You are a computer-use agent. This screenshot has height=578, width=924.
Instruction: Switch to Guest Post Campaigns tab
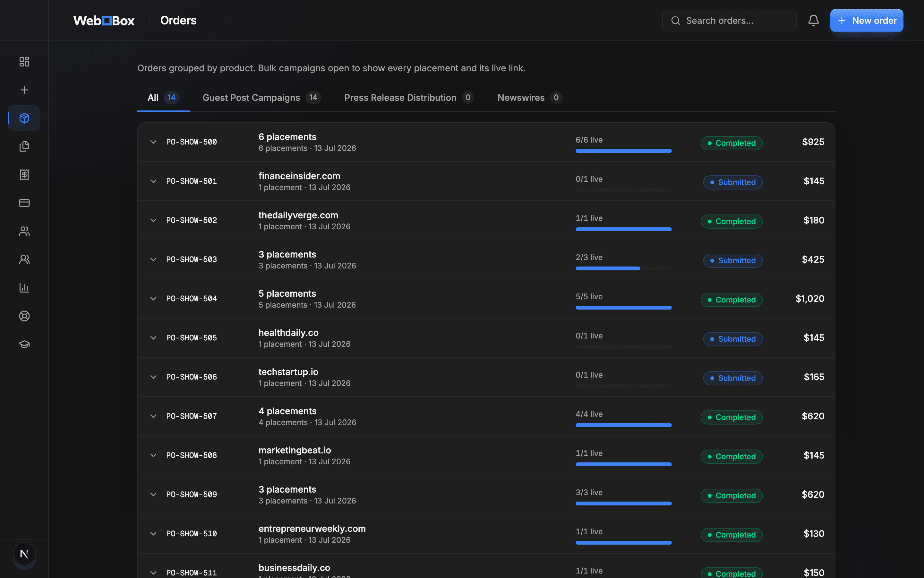[x=261, y=98]
